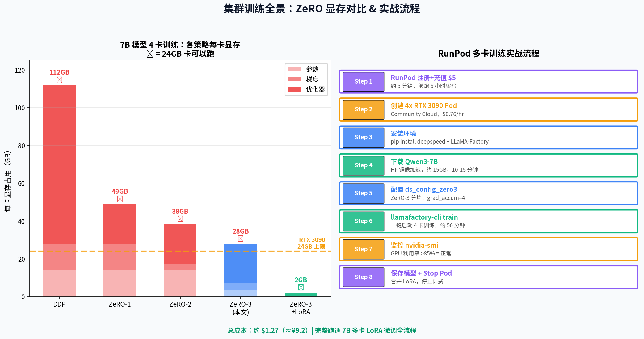Viewport: 644px width, 339px height.
Task: Click the '下载 Qwen3-7B' heading
Action: click(x=414, y=162)
